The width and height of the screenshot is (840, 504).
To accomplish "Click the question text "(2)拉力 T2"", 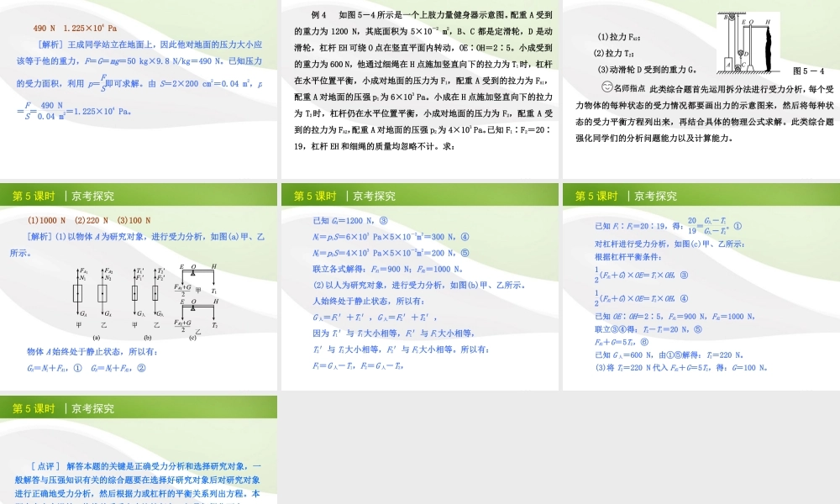I will pos(614,53).
